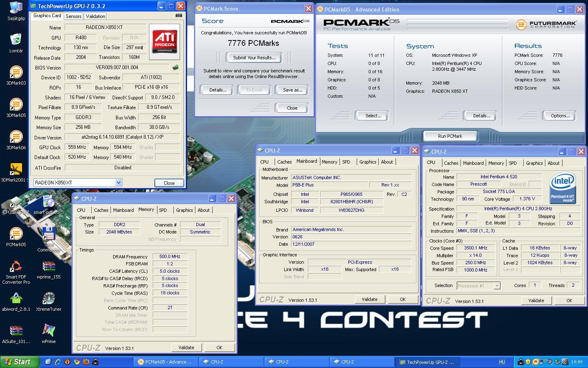Screen dimensions: 588x368
Task: Open Graphics tab in Mainboard CPU-Z window
Action: 368,162
